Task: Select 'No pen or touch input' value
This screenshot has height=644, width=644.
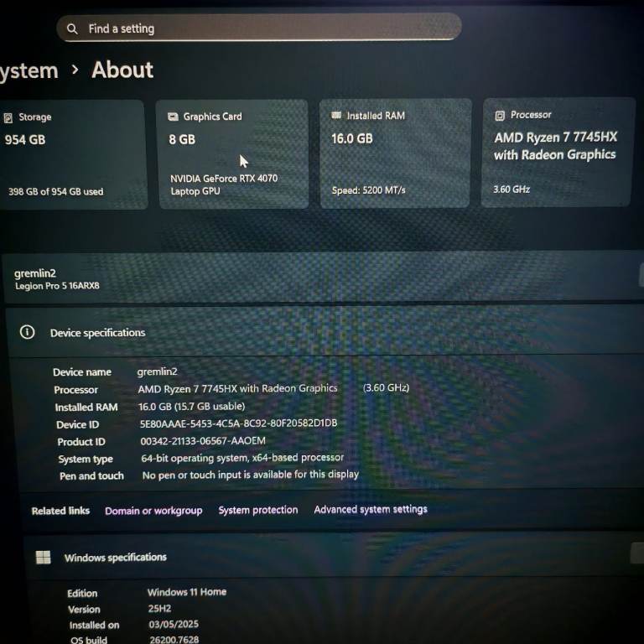Action: [x=251, y=475]
